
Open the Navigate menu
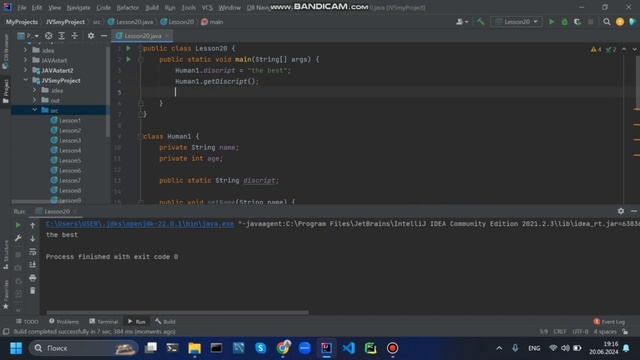[78, 7]
